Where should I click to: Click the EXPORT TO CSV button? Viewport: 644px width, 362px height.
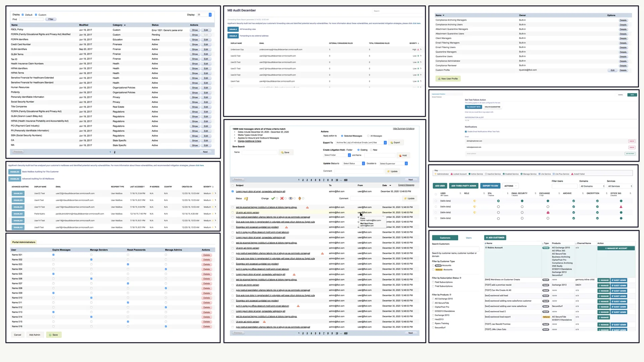pos(490,186)
